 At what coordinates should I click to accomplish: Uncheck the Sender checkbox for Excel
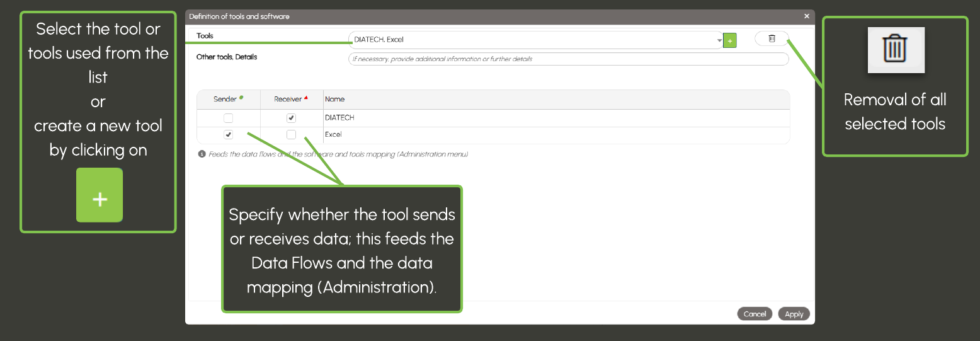pos(228,135)
